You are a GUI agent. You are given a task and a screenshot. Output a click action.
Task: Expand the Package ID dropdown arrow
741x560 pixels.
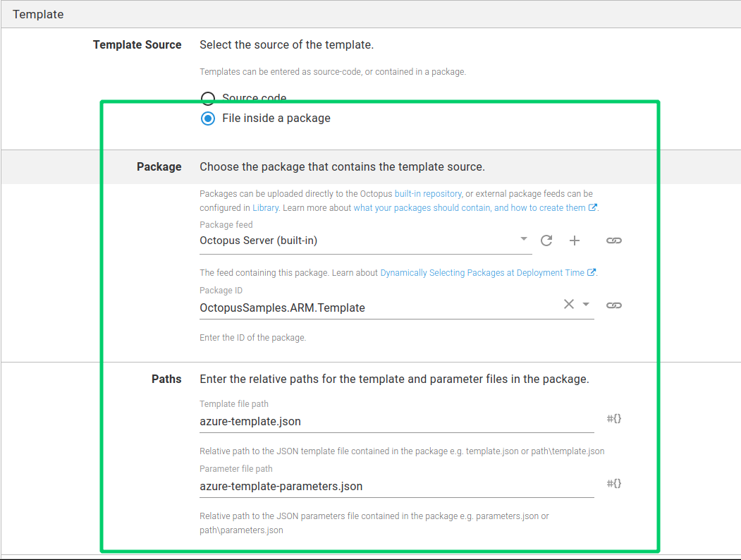[x=586, y=305]
